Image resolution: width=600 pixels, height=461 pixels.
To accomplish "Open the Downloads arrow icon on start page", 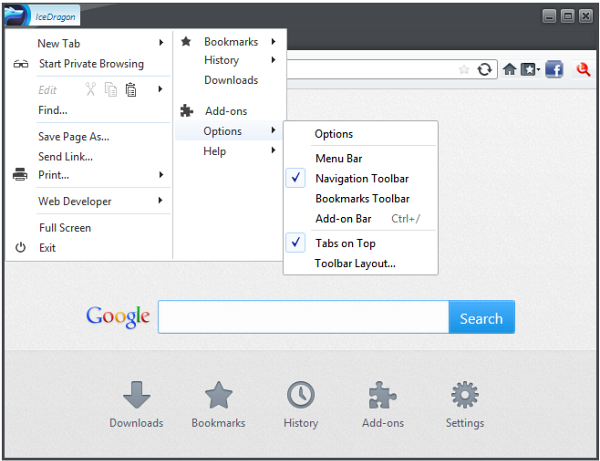I will [x=136, y=394].
